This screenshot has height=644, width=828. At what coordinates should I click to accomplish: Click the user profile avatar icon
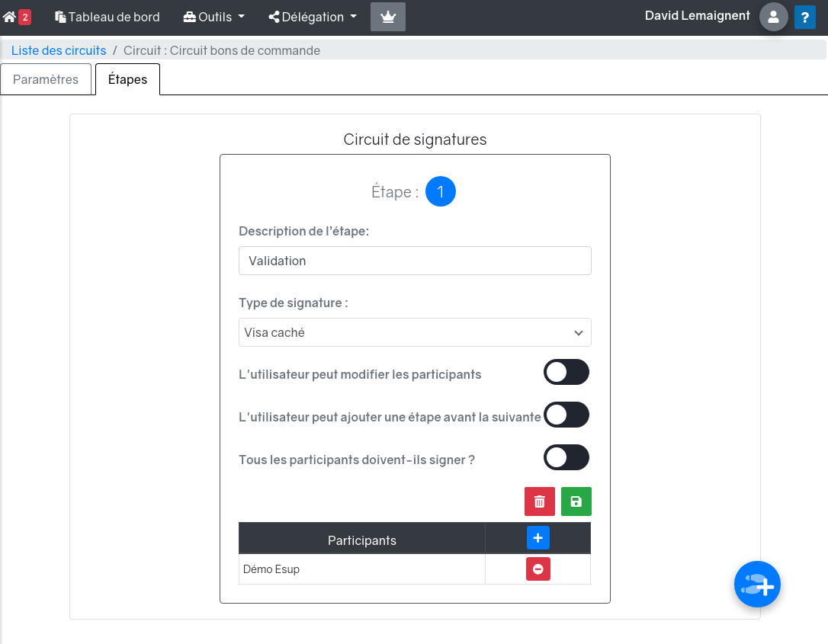point(773,17)
